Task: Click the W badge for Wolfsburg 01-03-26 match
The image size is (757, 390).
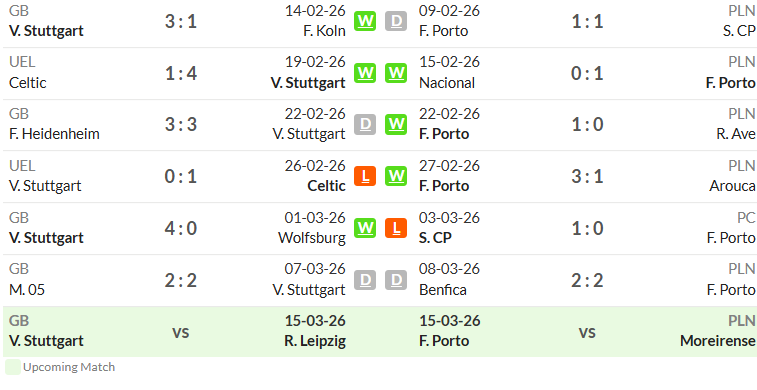Action: pos(365,228)
